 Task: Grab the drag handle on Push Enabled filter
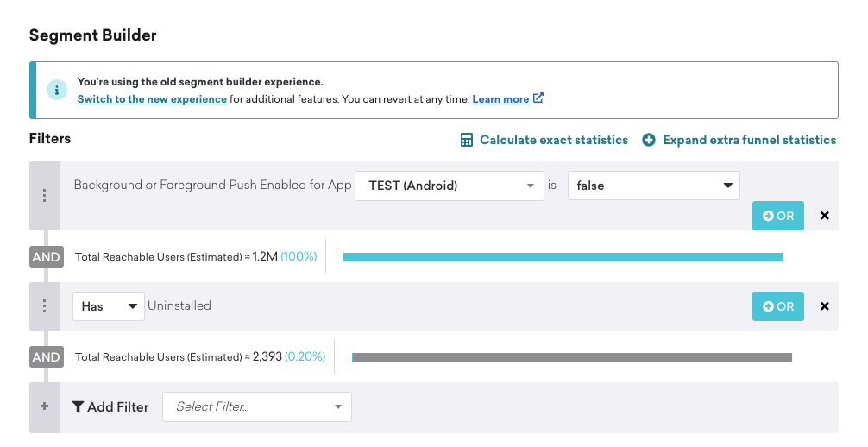(x=44, y=196)
